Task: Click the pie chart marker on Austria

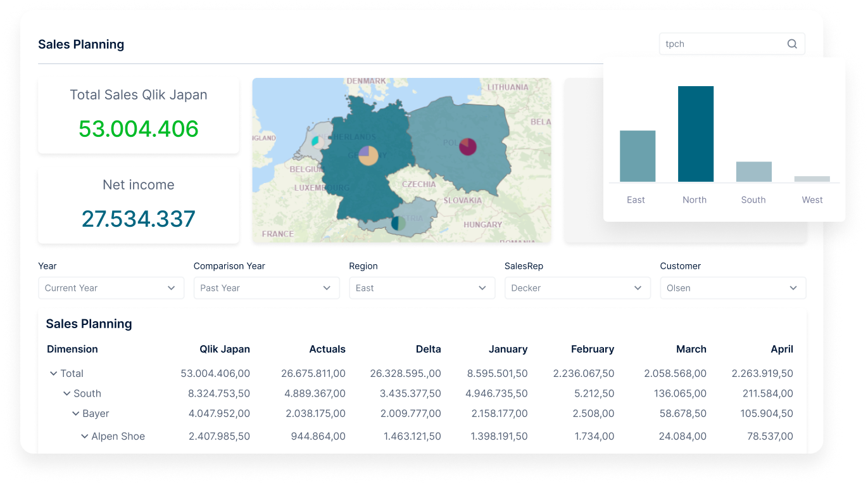Action: point(398,223)
